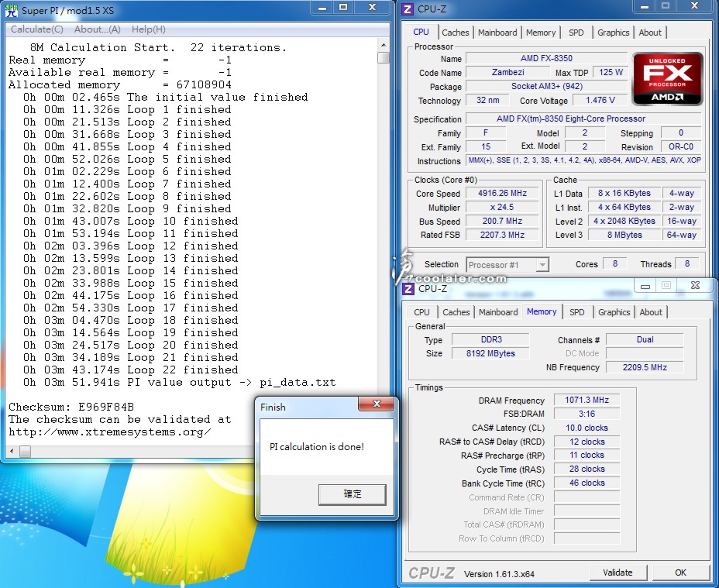Click the AMD FX Unlocked processor logo

[667, 78]
